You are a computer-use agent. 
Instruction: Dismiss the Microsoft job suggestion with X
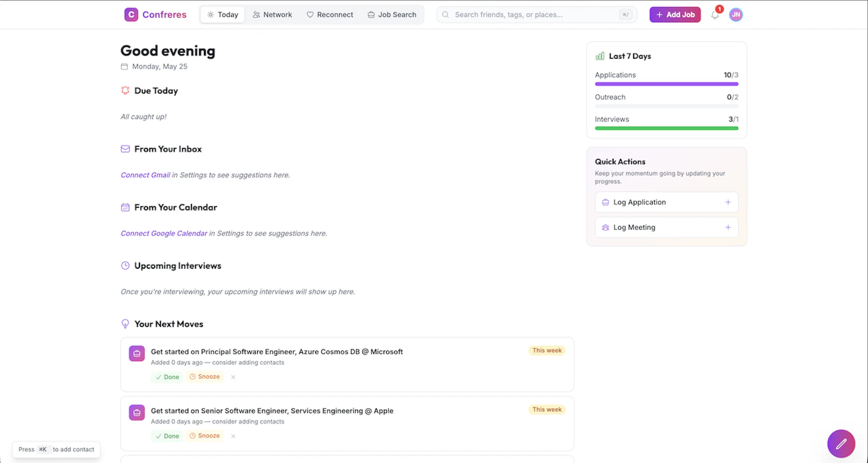(233, 377)
